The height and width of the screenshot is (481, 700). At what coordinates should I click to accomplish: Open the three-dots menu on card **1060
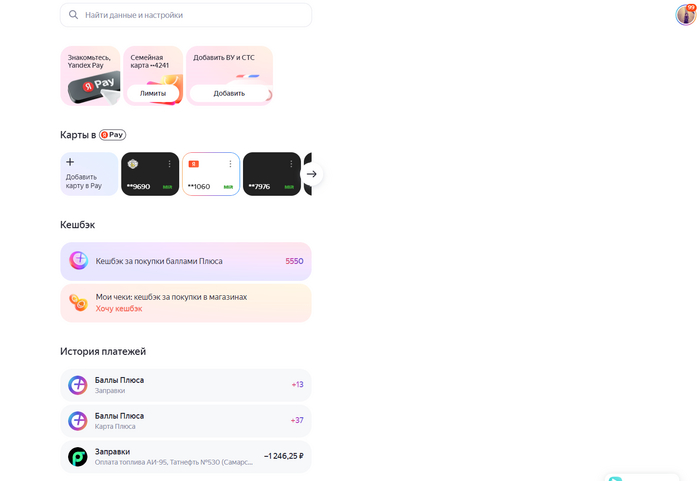click(x=230, y=164)
